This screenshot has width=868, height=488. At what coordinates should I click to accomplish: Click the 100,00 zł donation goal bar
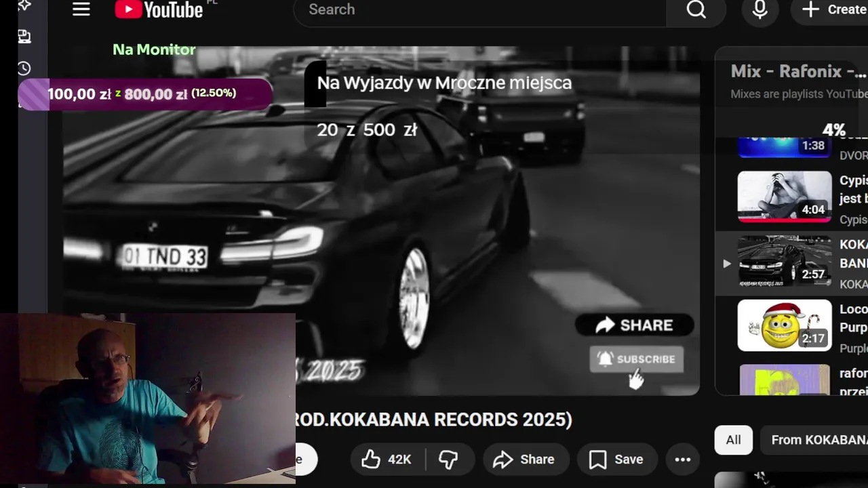click(x=145, y=94)
